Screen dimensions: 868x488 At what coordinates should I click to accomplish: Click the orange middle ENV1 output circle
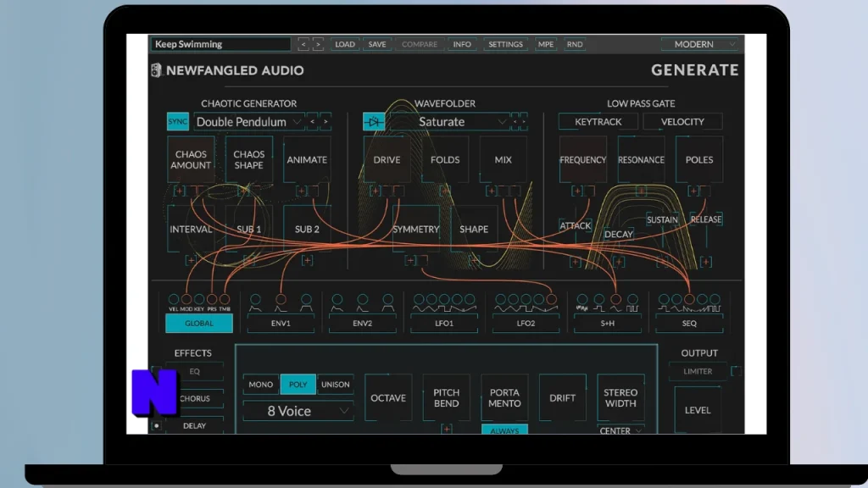pyautogui.click(x=281, y=299)
